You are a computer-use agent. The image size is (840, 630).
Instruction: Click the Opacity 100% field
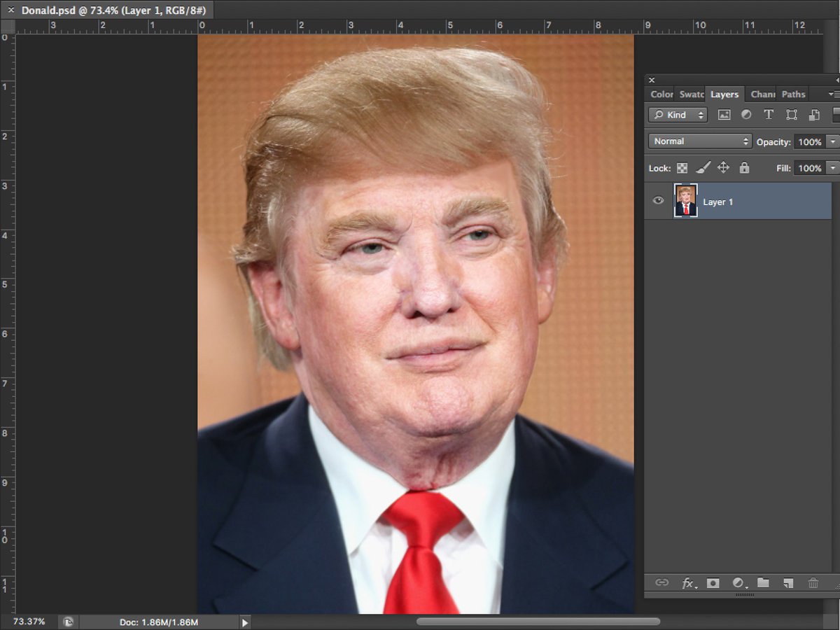[x=810, y=142]
